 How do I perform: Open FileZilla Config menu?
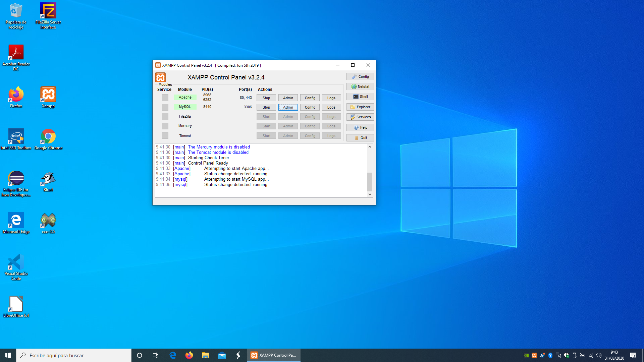click(310, 117)
